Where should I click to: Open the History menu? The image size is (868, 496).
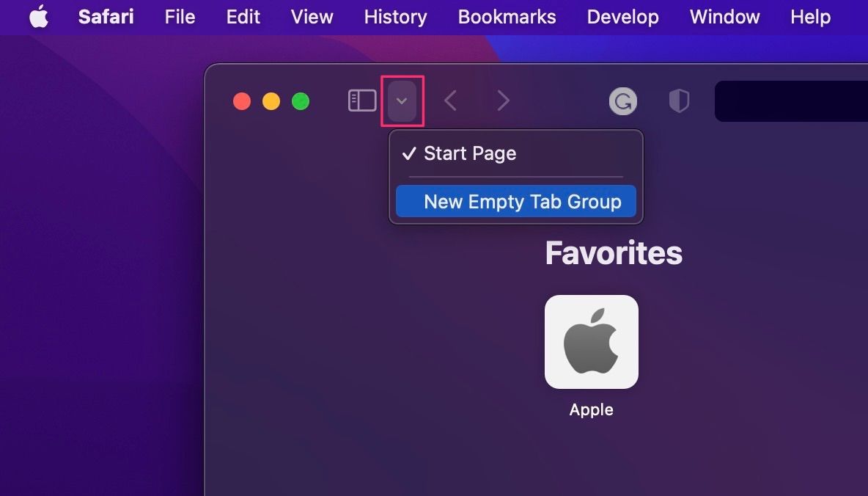395,17
